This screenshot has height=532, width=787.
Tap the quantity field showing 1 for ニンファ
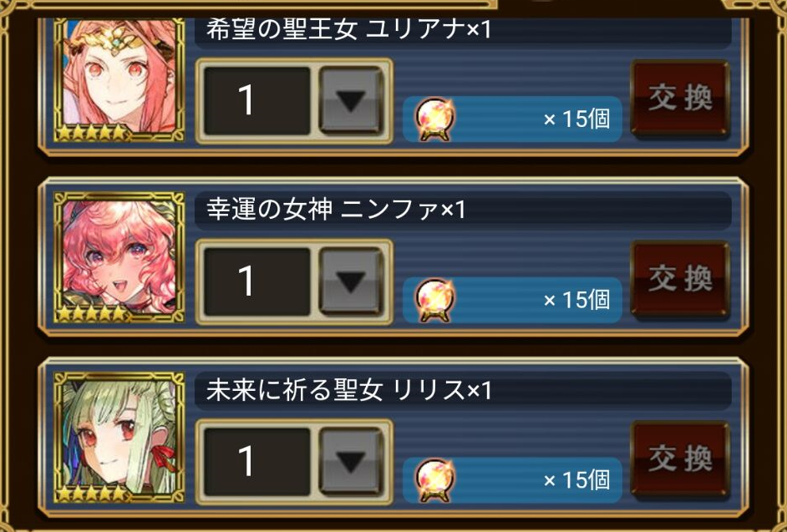[x=257, y=281]
